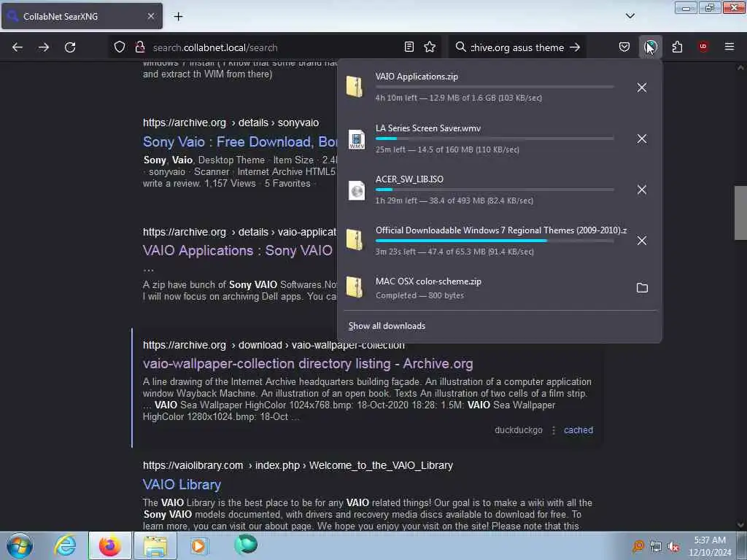The height and width of the screenshot is (560, 747).
Task: Cancel the Windows 7 Regional Themes download
Action: coord(642,241)
